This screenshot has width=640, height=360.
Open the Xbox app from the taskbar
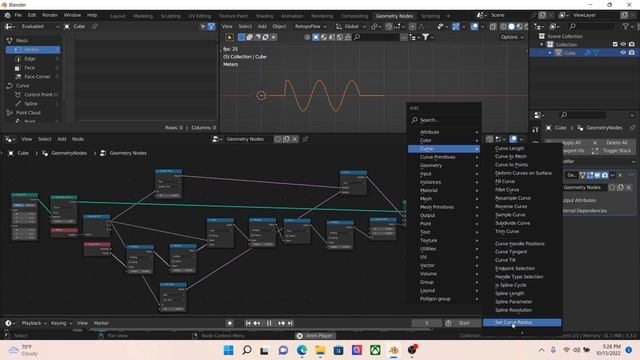(x=375, y=350)
